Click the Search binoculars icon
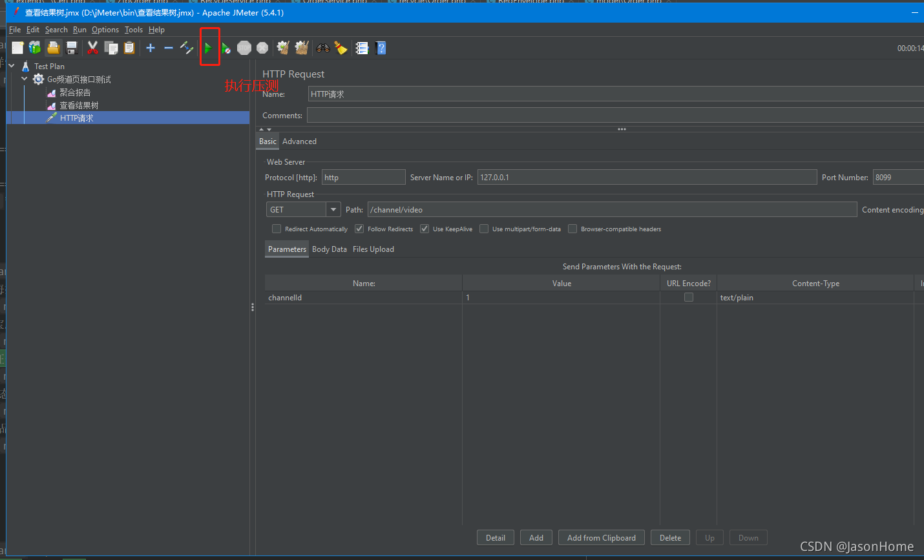 click(322, 48)
